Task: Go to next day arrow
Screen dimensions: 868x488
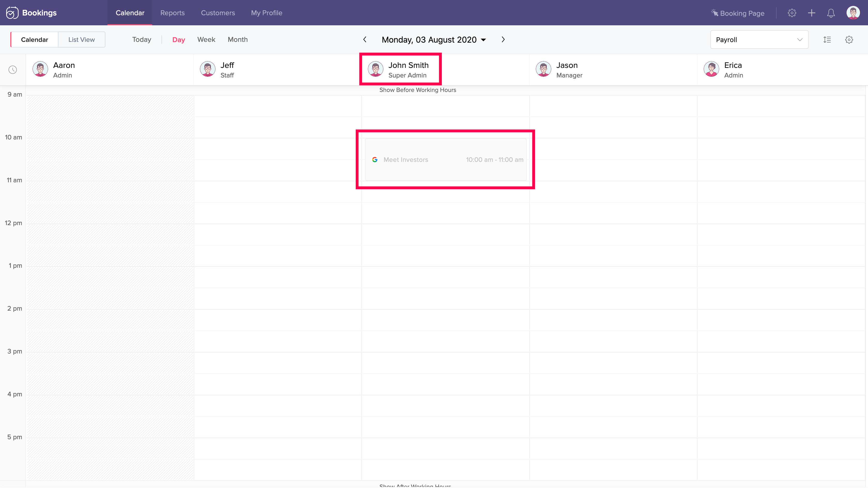Action: pyautogui.click(x=503, y=40)
